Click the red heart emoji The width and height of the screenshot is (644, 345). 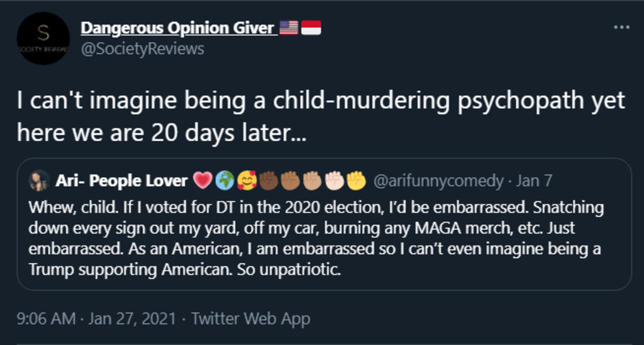(x=203, y=181)
